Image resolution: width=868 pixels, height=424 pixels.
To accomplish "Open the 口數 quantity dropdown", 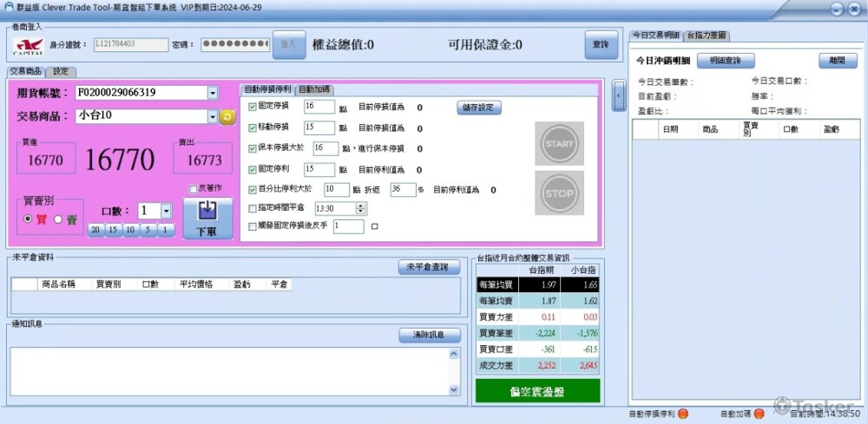I will tap(167, 211).
